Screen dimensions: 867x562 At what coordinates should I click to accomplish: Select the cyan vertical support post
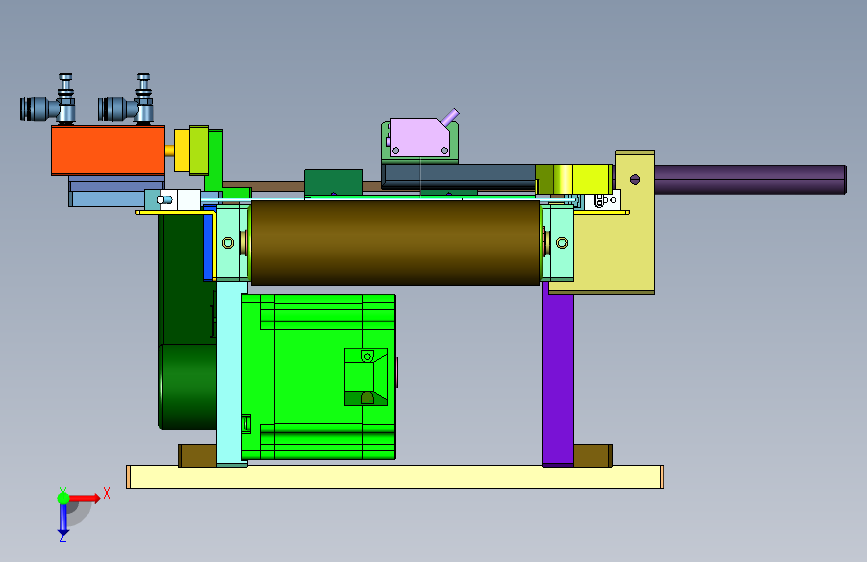tap(231, 374)
